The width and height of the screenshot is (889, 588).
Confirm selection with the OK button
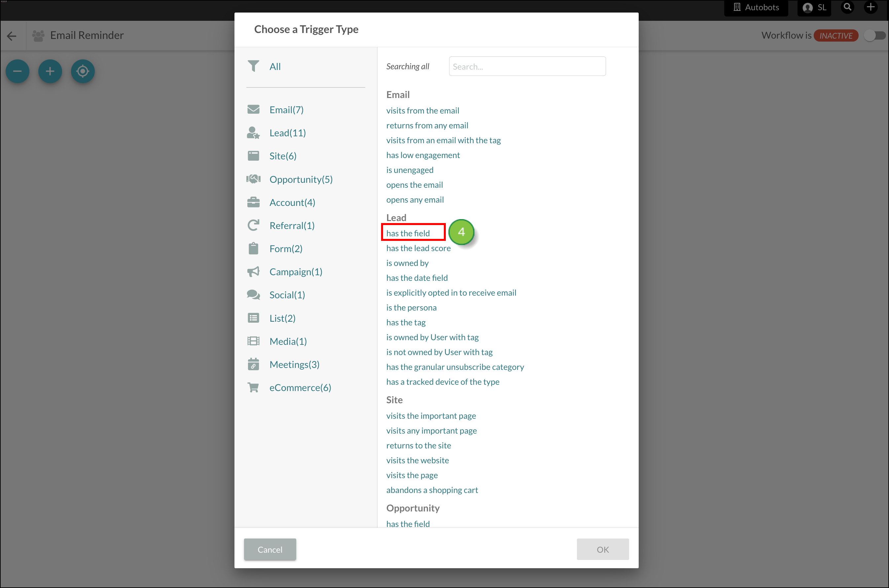coord(603,549)
